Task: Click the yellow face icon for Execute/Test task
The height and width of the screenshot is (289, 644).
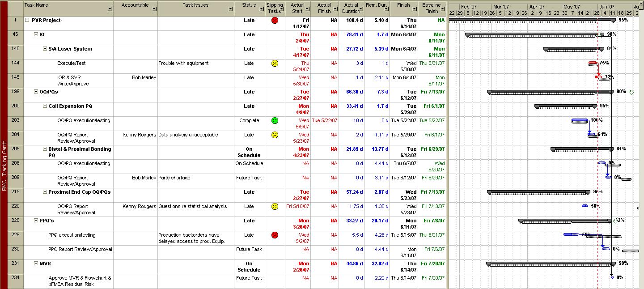Action: click(x=275, y=64)
